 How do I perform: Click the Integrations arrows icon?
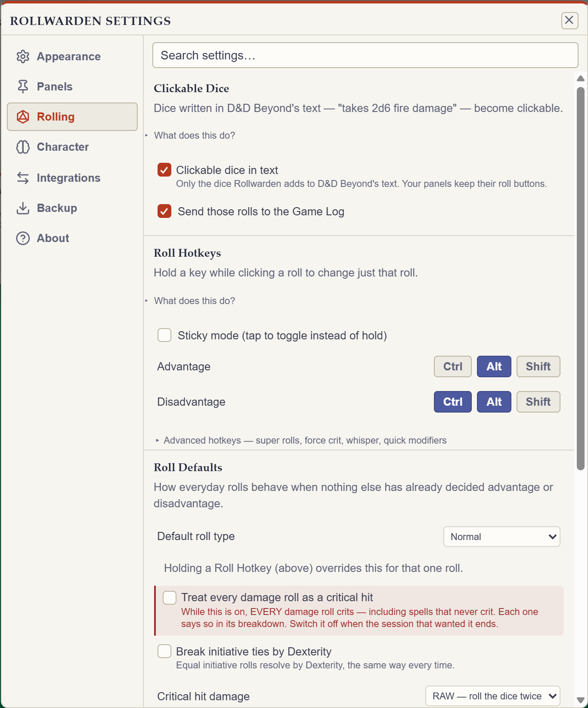23,178
